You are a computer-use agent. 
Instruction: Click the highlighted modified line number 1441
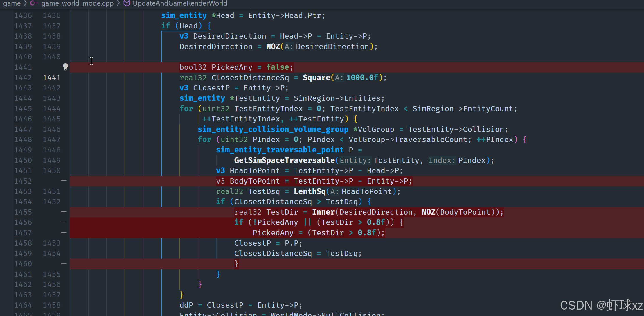click(x=52, y=78)
